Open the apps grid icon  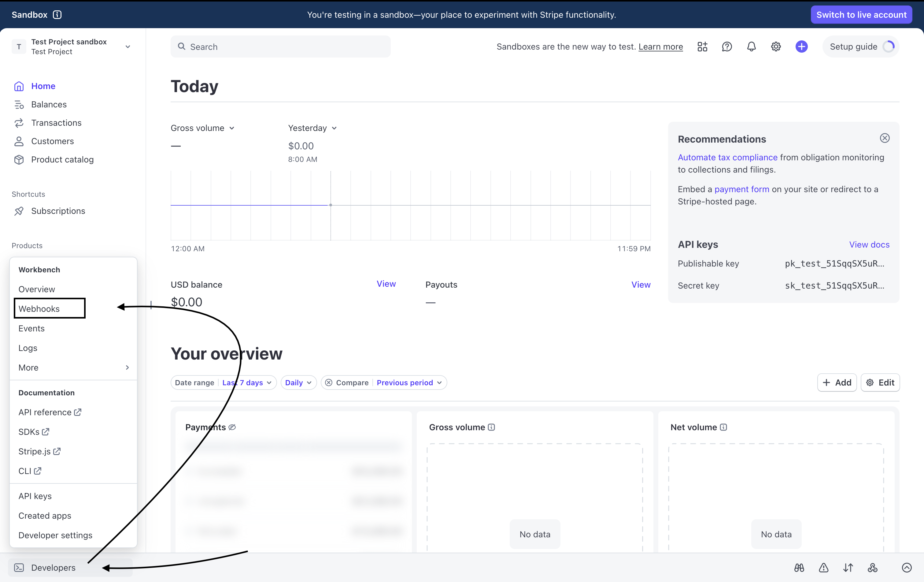tap(702, 47)
